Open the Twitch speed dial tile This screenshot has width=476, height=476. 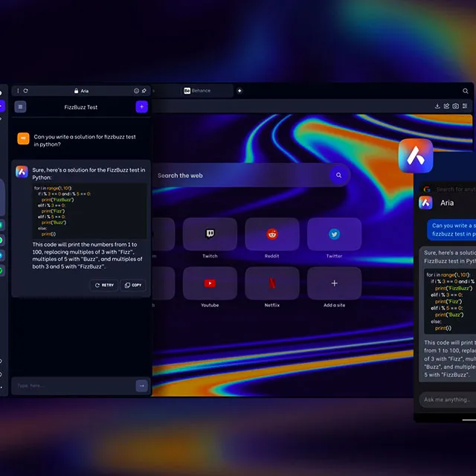click(x=210, y=235)
